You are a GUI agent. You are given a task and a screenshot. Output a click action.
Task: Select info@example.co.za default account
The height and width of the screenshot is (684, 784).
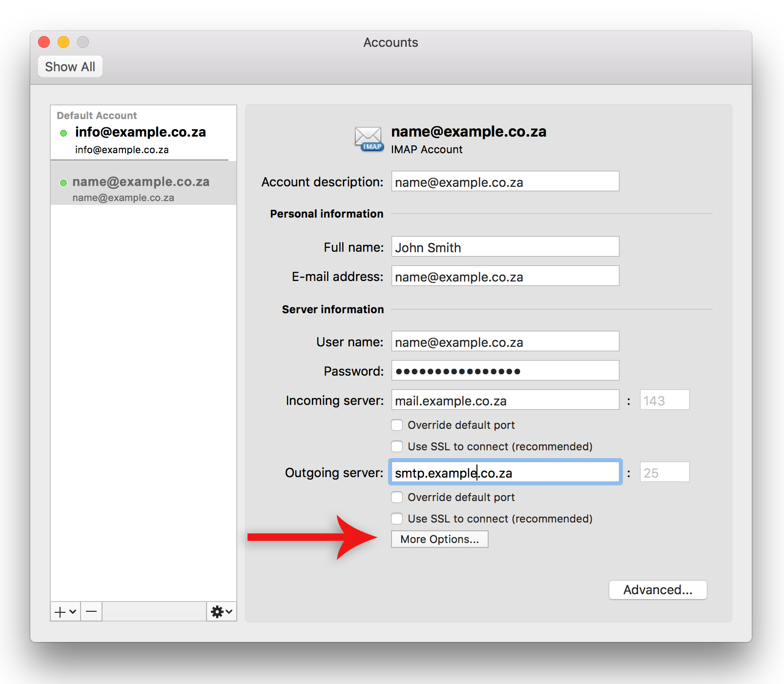point(140,140)
